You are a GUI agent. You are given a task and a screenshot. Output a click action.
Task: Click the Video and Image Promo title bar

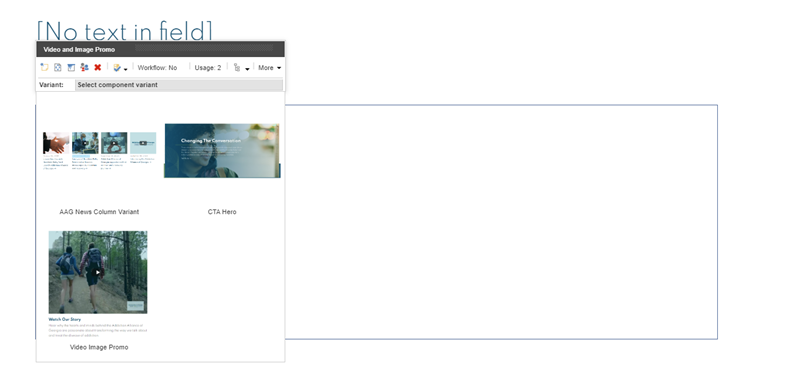(x=160, y=50)
